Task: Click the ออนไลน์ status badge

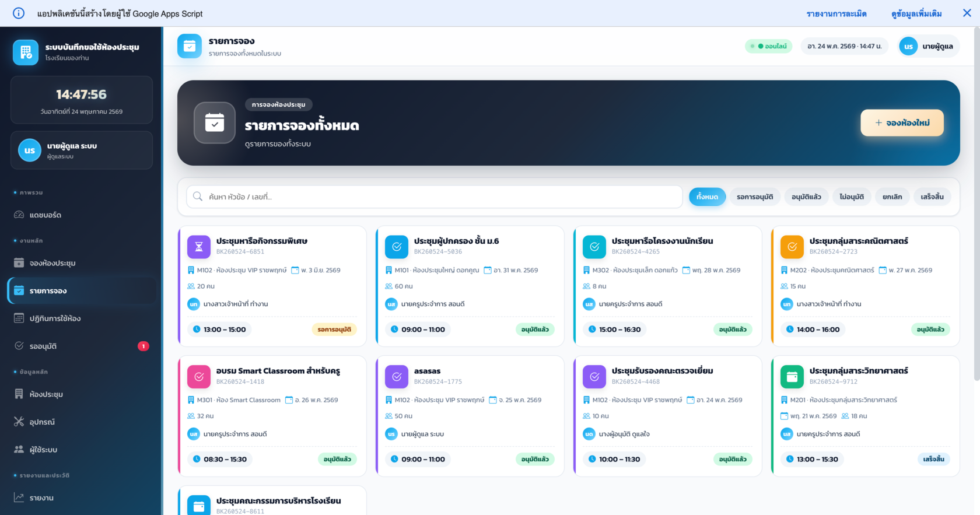Action: (x=768, y=46)
